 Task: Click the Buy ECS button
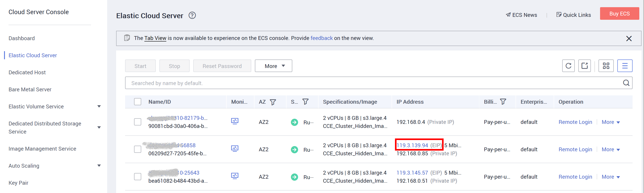[619, 13]
